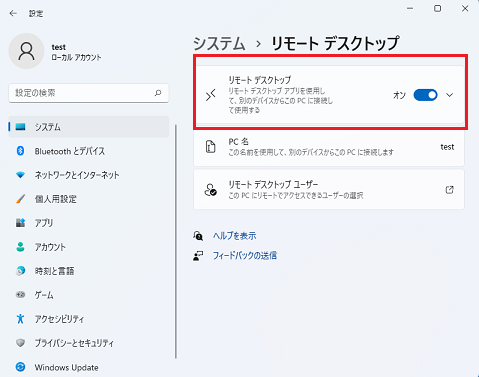
Task: Click the オン status label
Action: pyautogui.click(x=399, y=95)
